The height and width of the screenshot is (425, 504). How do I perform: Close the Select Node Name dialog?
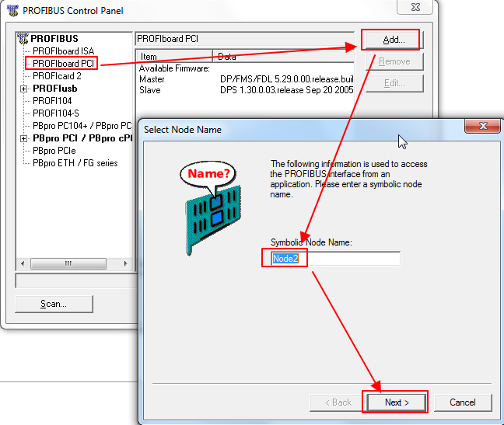click(483, 126)
